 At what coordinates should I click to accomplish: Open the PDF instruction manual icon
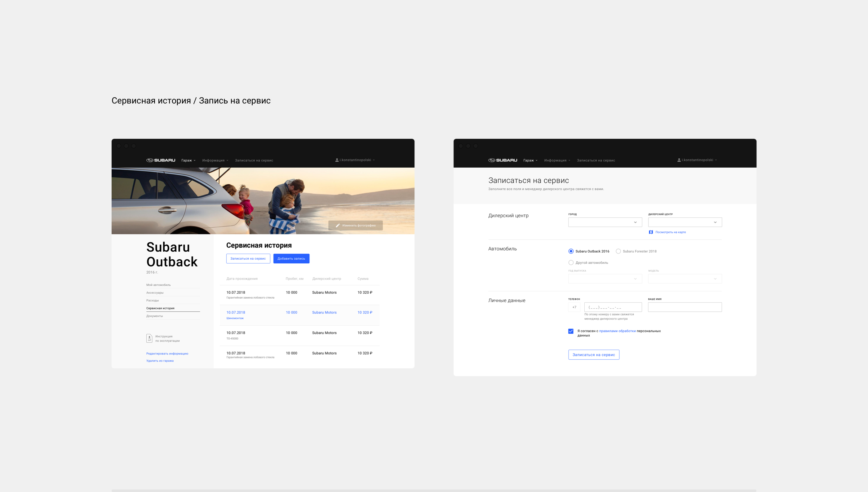point(149,338)
